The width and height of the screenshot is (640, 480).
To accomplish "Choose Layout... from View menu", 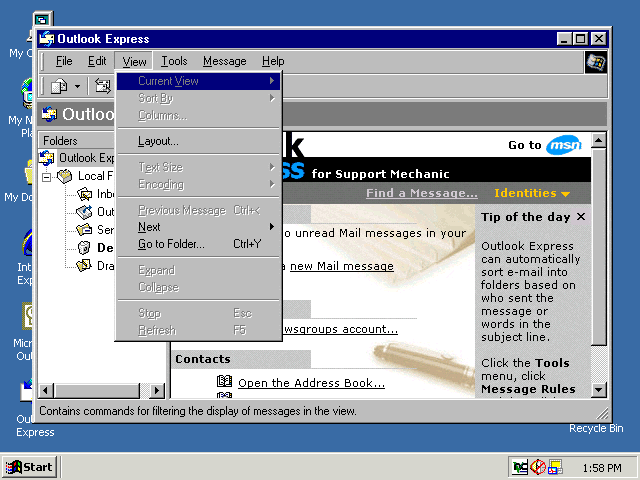I will [199, 141].
